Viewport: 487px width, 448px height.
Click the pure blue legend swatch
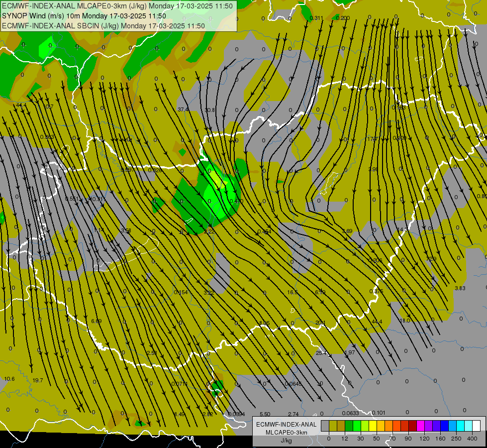point(444,426)
